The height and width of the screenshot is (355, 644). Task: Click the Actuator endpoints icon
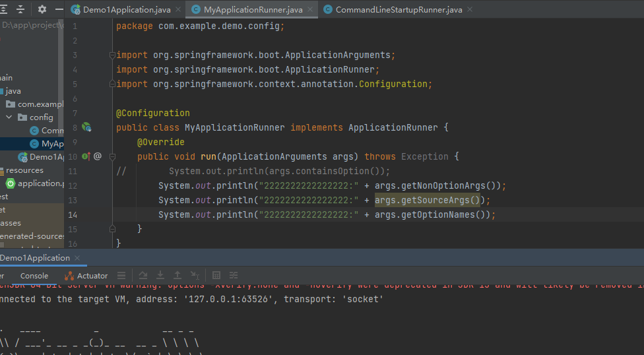coord(69,276)
